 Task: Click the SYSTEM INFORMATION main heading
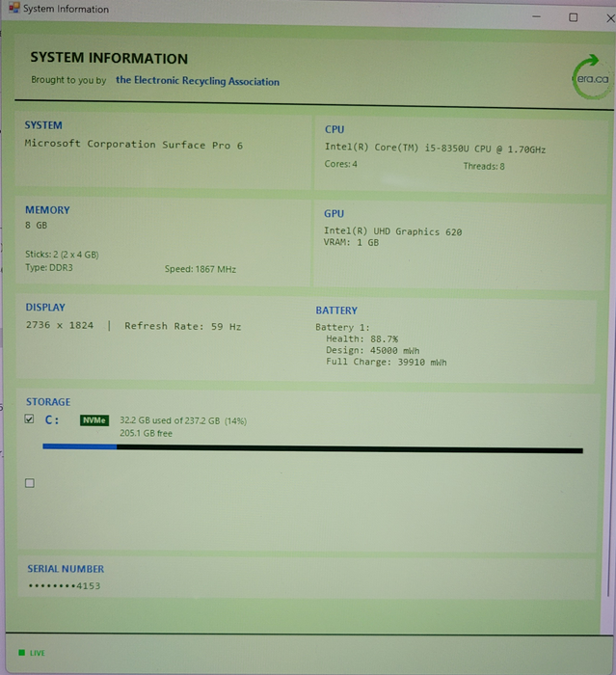109,58
